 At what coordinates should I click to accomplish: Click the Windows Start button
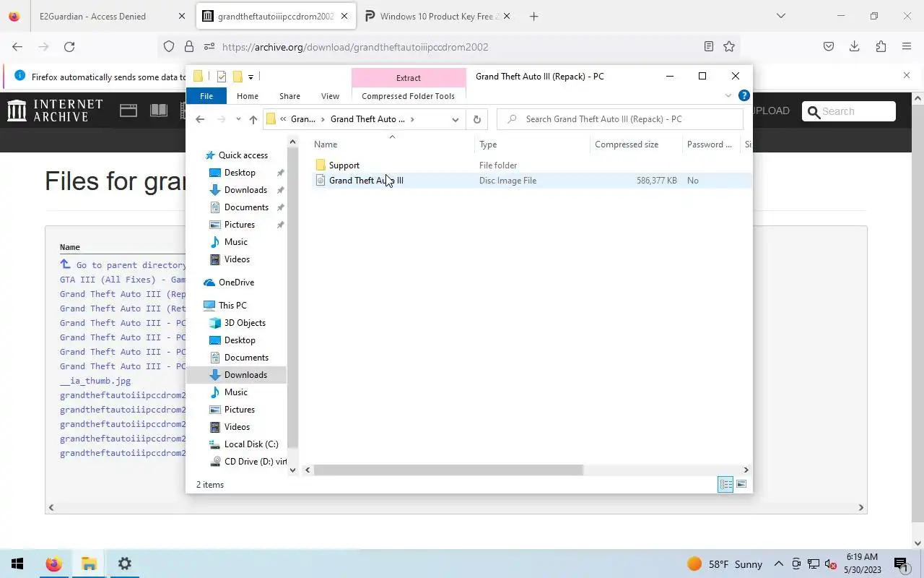coord(17,564)
